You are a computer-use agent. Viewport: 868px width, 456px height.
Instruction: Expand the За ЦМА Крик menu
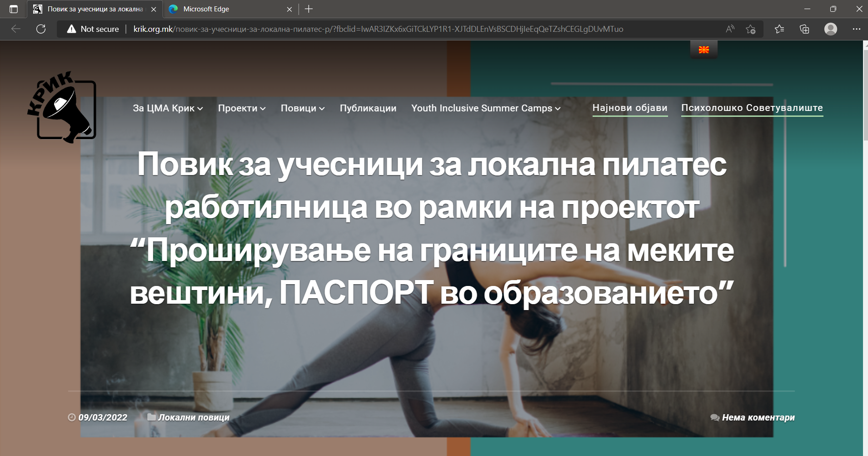(x=168, y=108)
